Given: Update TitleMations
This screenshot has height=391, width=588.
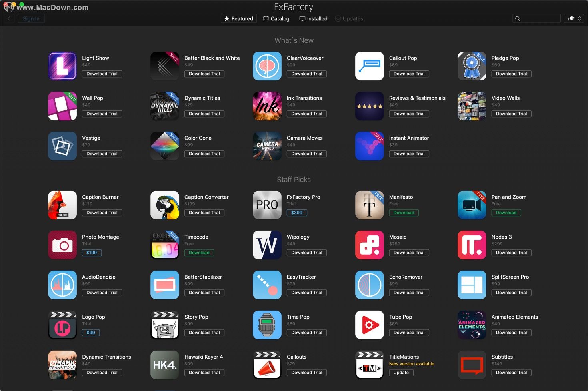Looking at the screenshot, I should 401,373.
